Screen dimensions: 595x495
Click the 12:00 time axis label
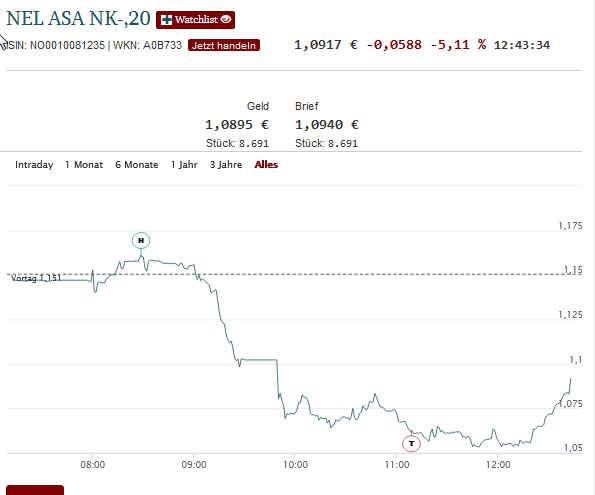(x=498, y=465)
